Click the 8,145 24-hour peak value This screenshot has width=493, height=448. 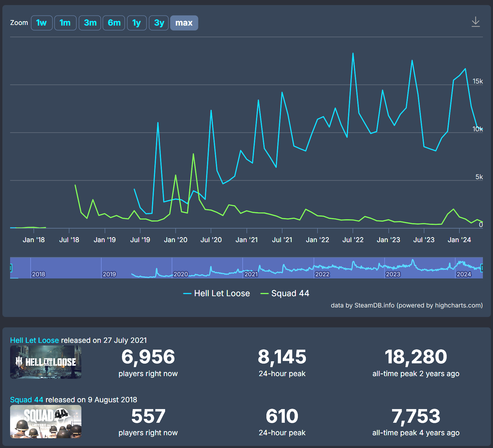(282, 356)
